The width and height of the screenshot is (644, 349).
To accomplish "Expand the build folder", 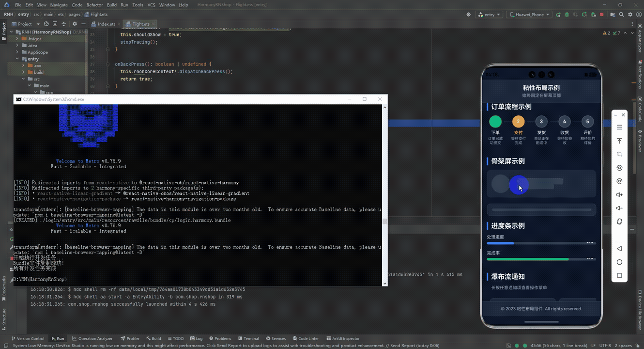I will click(x=23, y=72).
